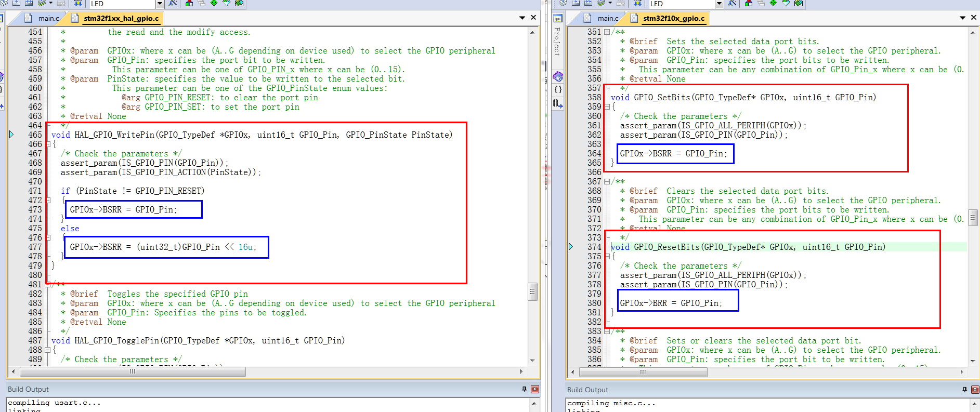The image size is (980, 412).
Task: Click "GPIOx->BRR = GPIO_Pin;" on line 380
Action: [671, 303]
